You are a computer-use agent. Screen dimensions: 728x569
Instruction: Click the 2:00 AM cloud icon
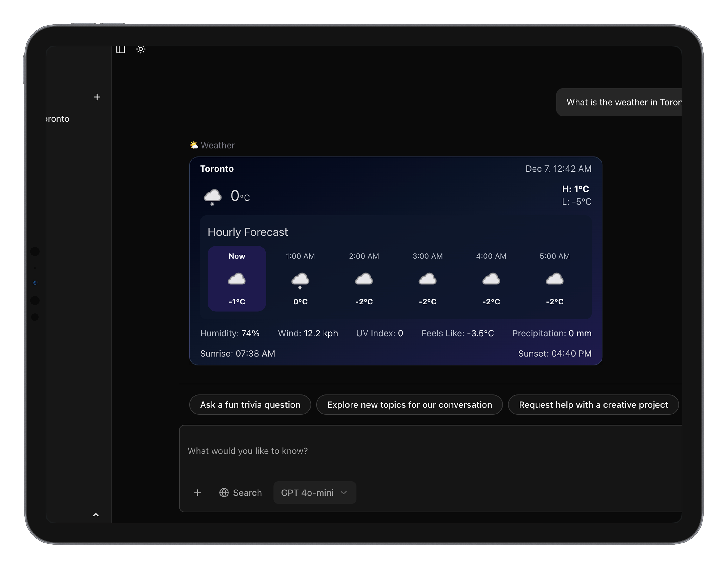tap(364, 279)
